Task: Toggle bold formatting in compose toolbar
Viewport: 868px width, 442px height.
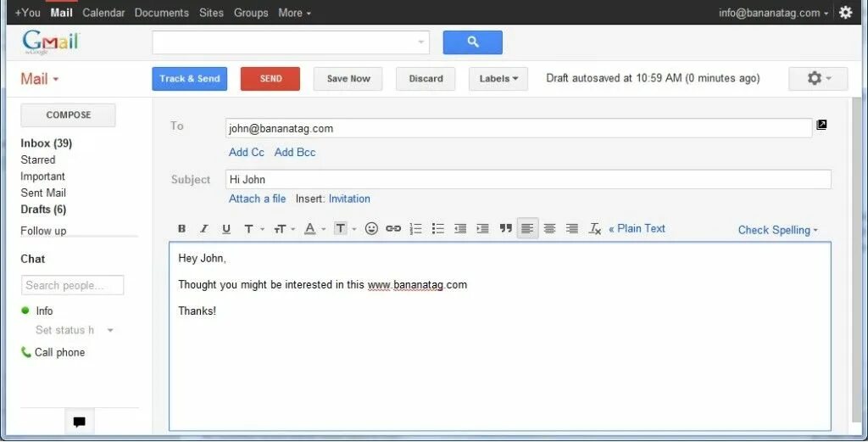Action: 181,228
